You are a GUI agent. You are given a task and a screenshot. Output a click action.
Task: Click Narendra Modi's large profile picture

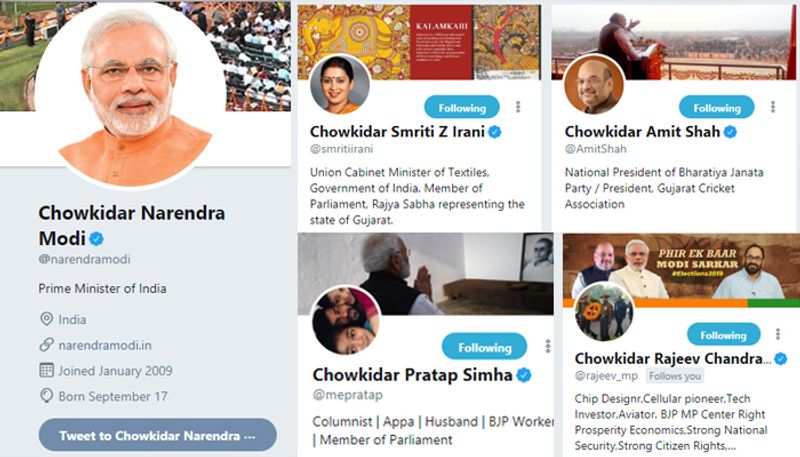point(130,93)
